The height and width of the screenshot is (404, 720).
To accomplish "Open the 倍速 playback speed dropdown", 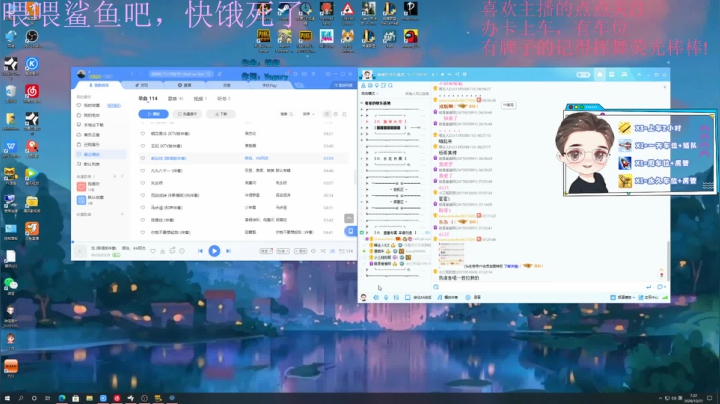I will 266,251.
